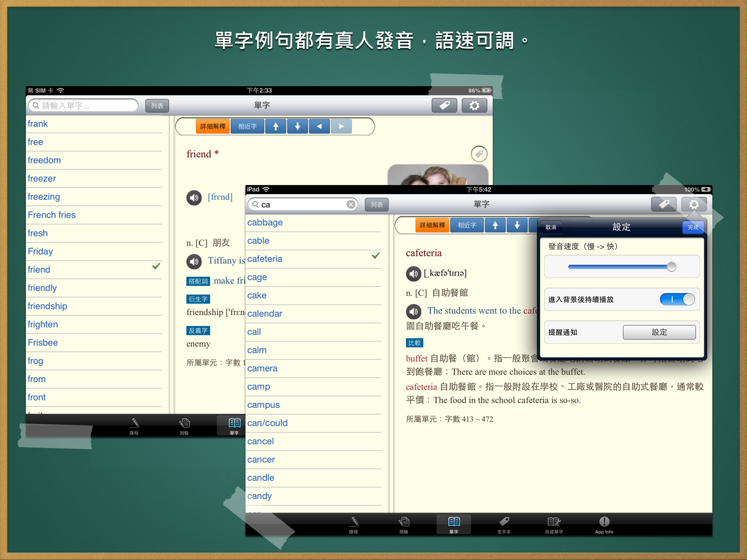Select checked 'cafeteria' list row
The image size is (747, 560).
pos(313,259)
